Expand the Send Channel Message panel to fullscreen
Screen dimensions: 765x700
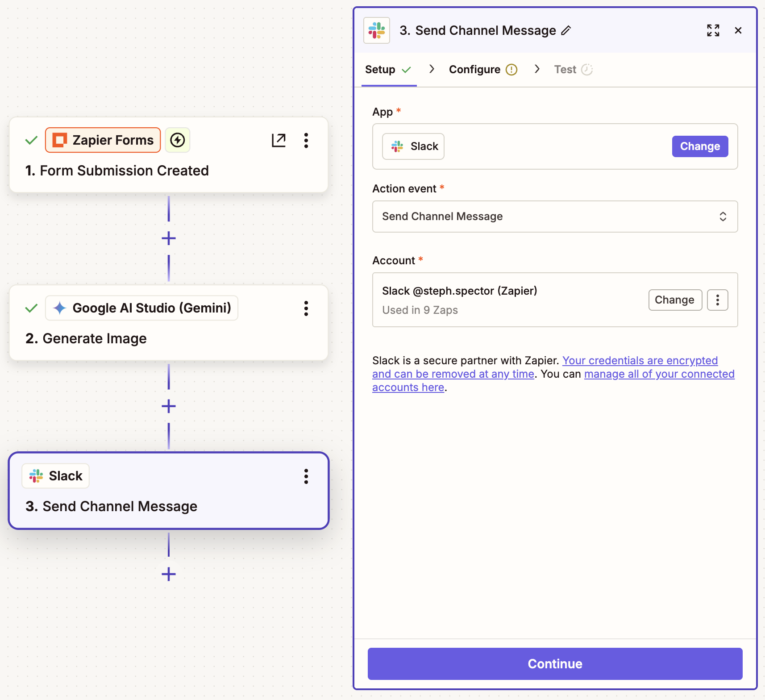tap(713, 30)
